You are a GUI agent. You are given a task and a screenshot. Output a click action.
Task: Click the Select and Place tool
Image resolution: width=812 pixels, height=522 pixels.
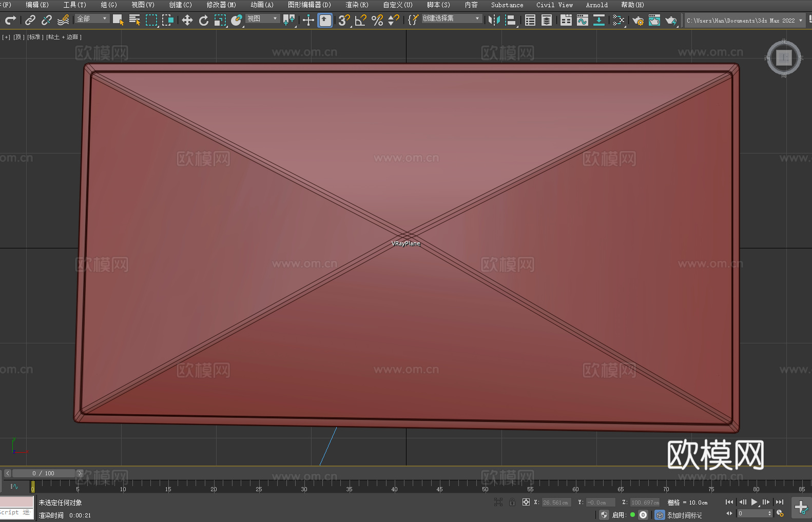point(237,20)
